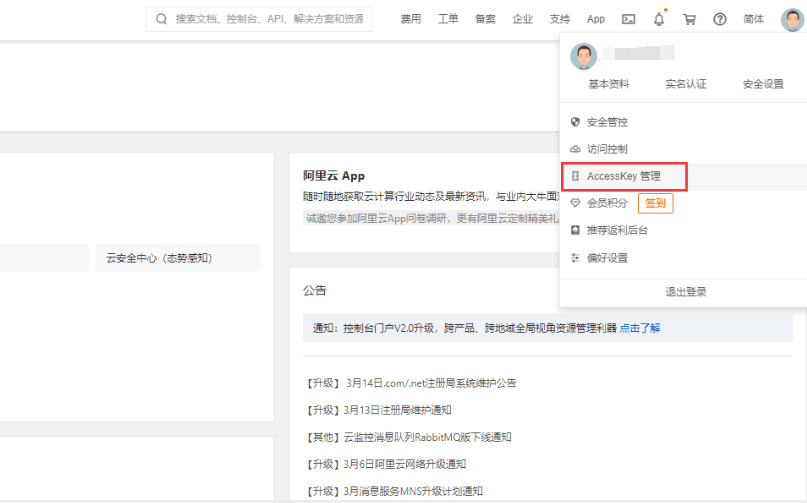807x503 pixels.
Task: Open the 支持 menu
Action: (559, 19)
